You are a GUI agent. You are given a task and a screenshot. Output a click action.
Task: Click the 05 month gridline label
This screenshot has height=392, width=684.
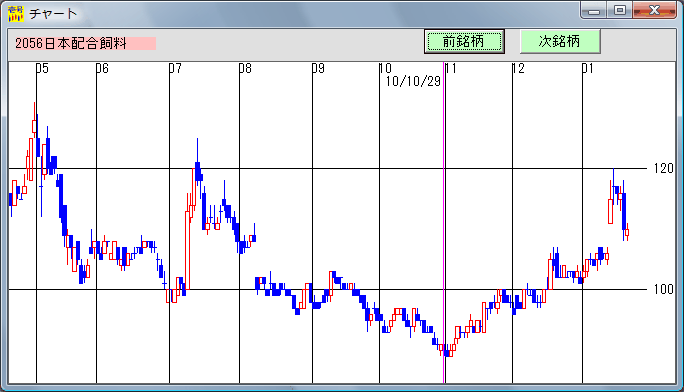click(42, 68)
